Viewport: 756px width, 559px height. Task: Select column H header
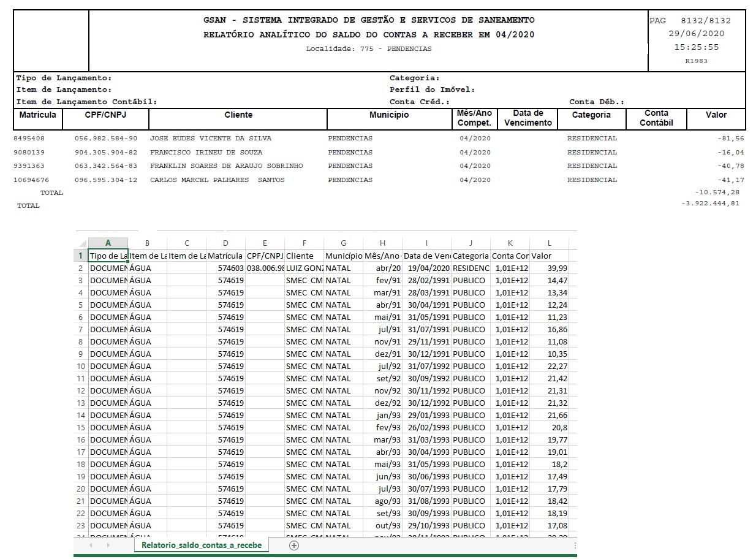pyautogui.click(x=382, y=243)
